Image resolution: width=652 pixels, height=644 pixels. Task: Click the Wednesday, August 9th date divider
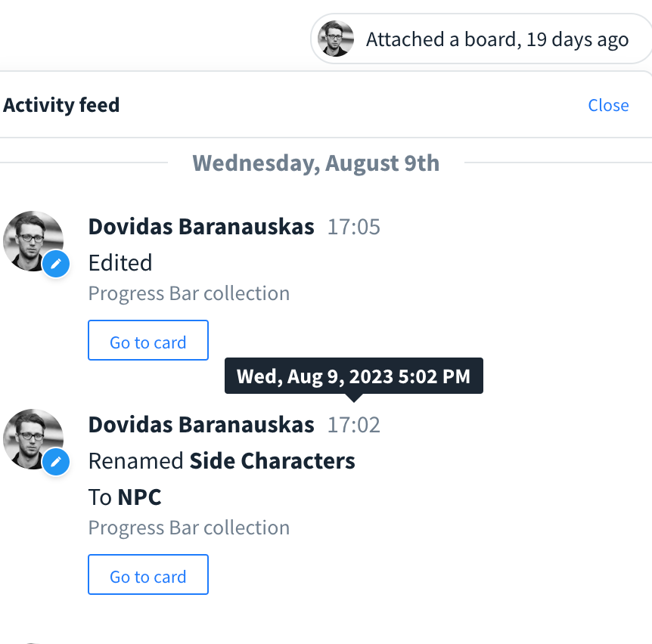point(315,163)
